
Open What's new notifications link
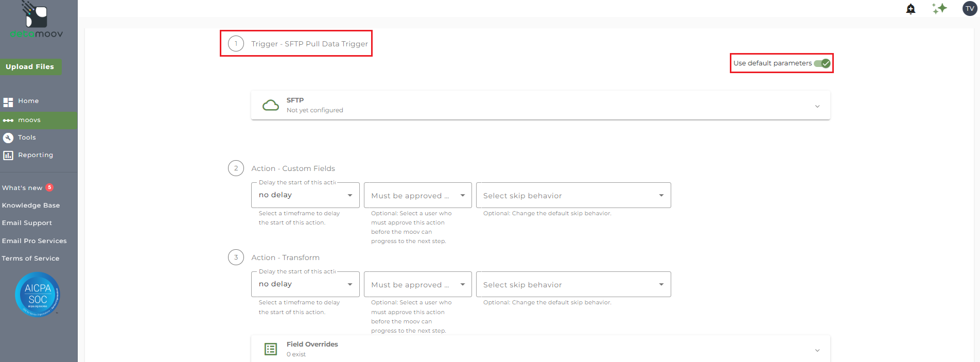pyautogui.click(x=22, y=188)
